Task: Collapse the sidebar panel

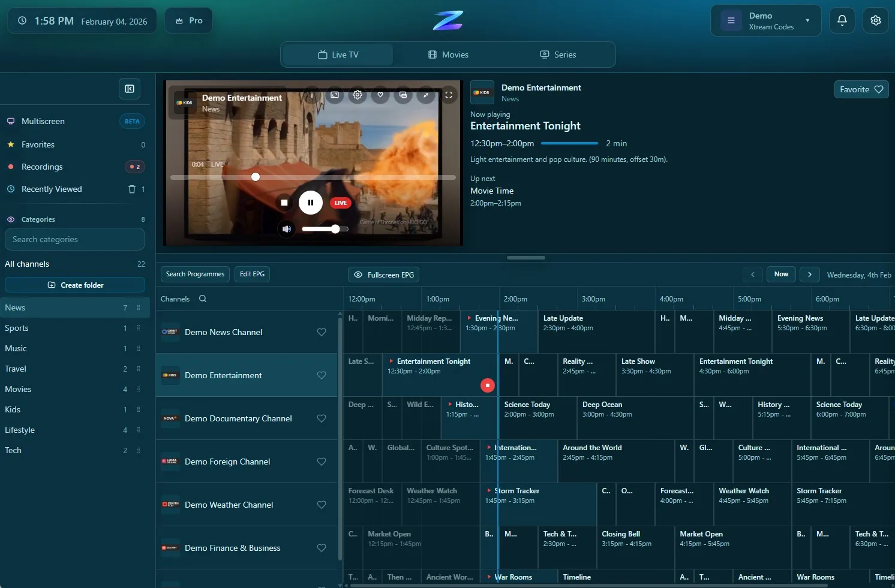Action: (x=130, y=89)
